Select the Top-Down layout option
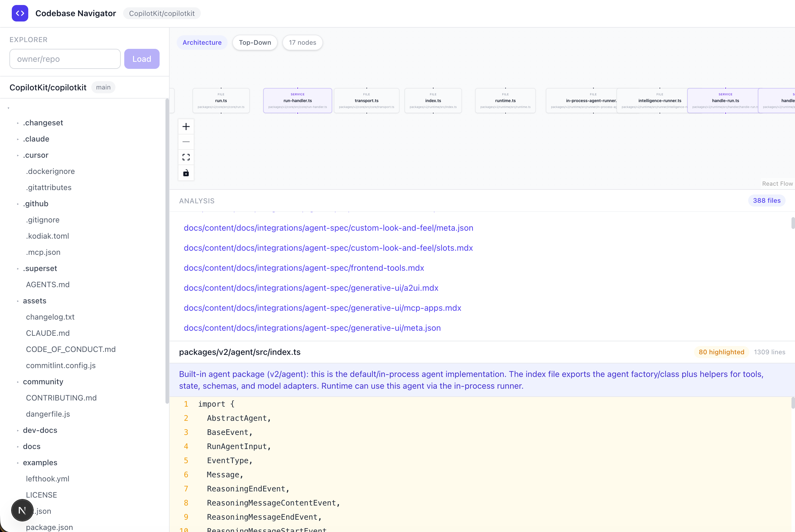The width and height of the screenshot is (795, 532). [x=255, y=42]
